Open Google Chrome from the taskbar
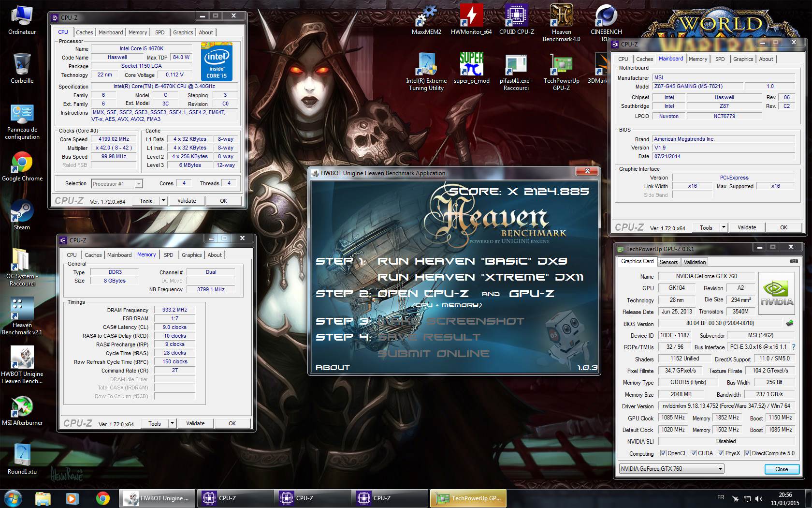 coord(103,498)
